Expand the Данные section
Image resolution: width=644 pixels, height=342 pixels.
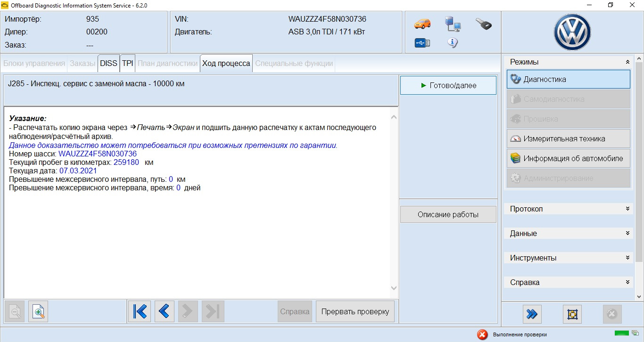[627, 233]
